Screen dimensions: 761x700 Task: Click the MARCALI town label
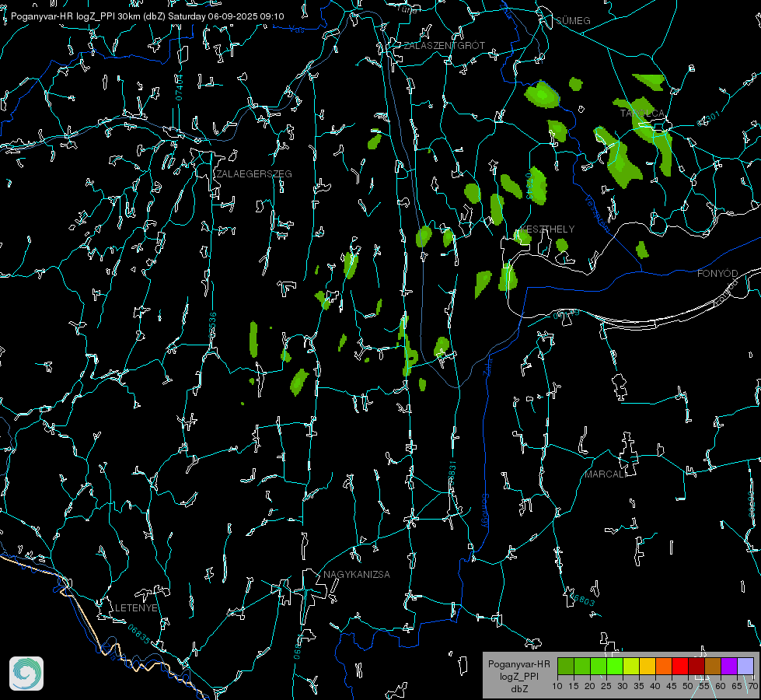(606, 474)
